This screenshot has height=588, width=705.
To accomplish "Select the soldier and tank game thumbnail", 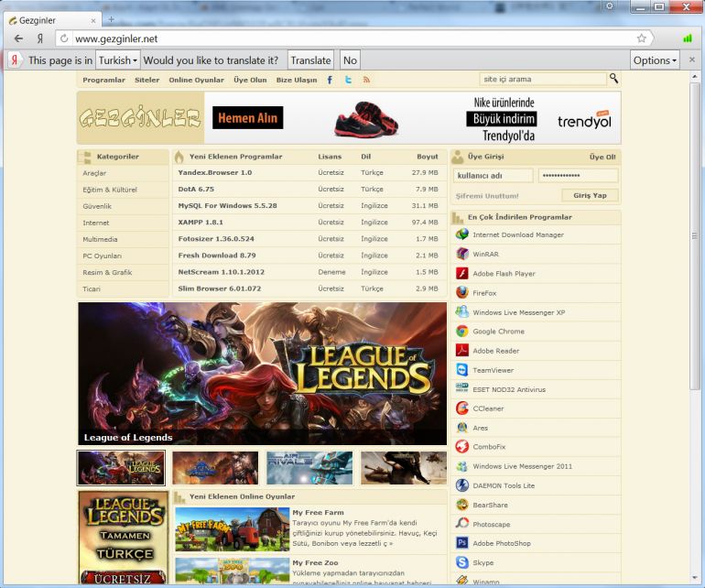I will click(403, 468).
